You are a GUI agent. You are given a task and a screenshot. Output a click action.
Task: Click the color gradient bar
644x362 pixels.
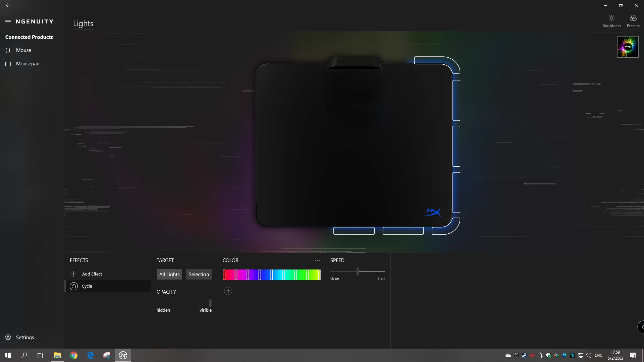coord(272,275)
